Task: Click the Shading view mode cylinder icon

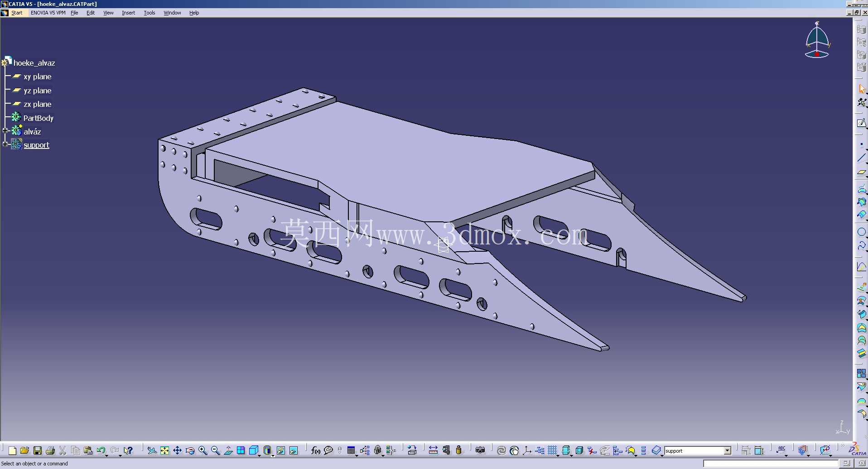Action: tap(267, 450)
